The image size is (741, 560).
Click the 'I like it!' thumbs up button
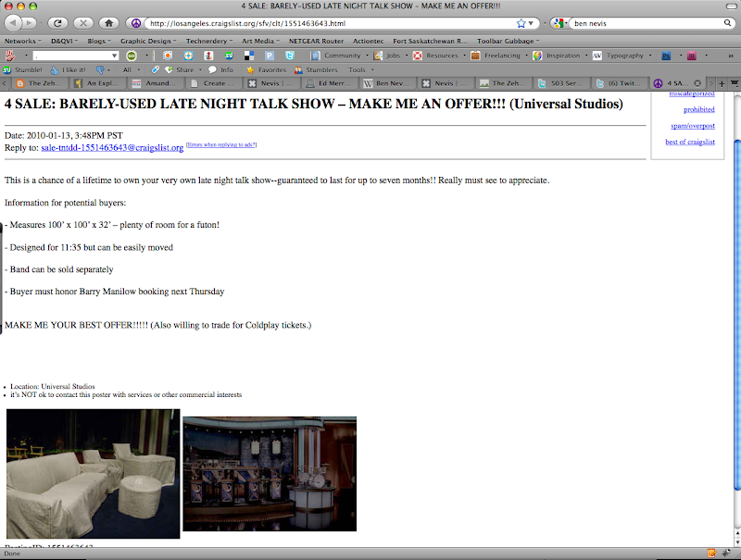click(68, 69)
